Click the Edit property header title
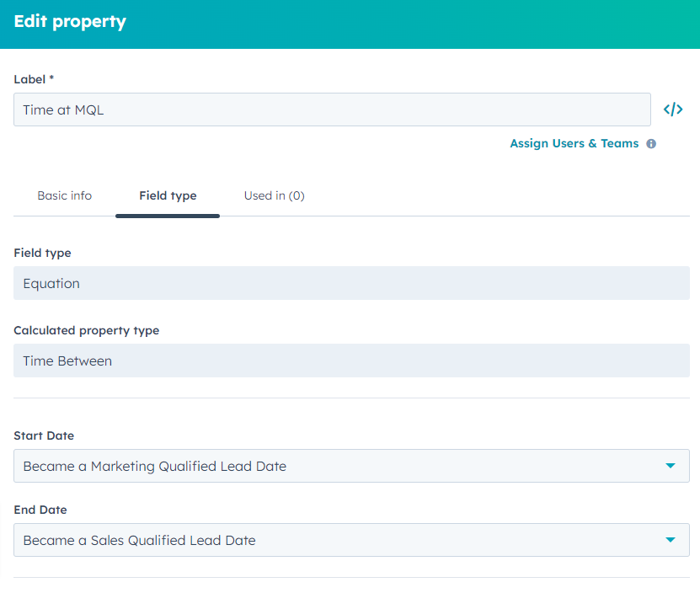Screen dimensions: 700x593 pyautogui.click(x=70, y=22)
